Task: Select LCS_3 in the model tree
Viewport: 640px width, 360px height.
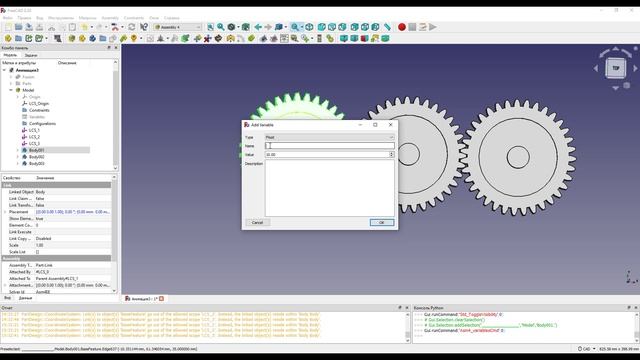Action: click(x=34, y=143)
